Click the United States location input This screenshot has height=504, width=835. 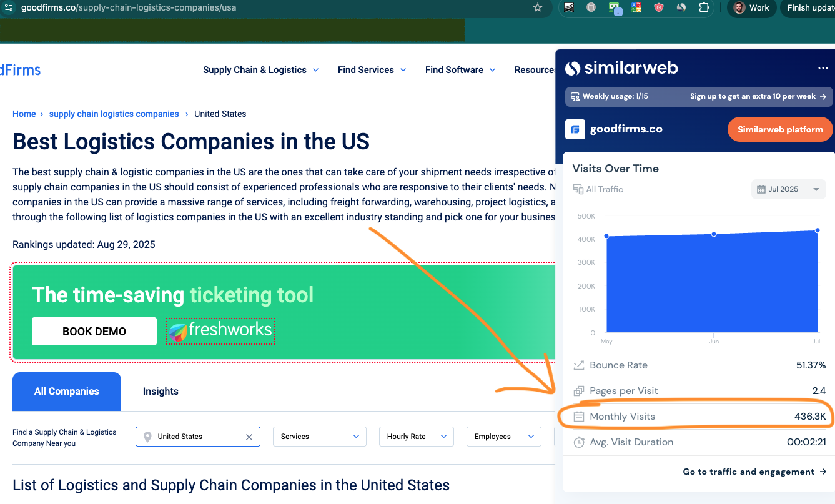pyautogui.click(x=197, y=437)
